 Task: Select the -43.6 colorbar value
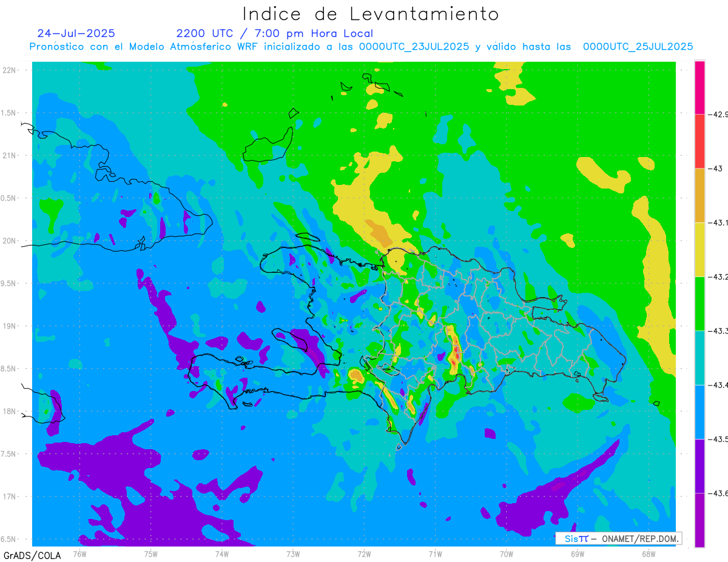pyautogui.click(x=718, y=493)
